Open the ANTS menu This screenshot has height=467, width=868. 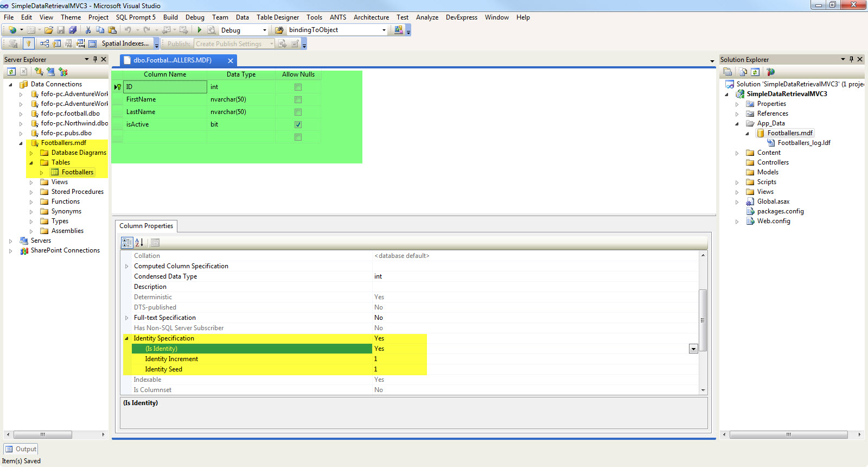(338, 17)
